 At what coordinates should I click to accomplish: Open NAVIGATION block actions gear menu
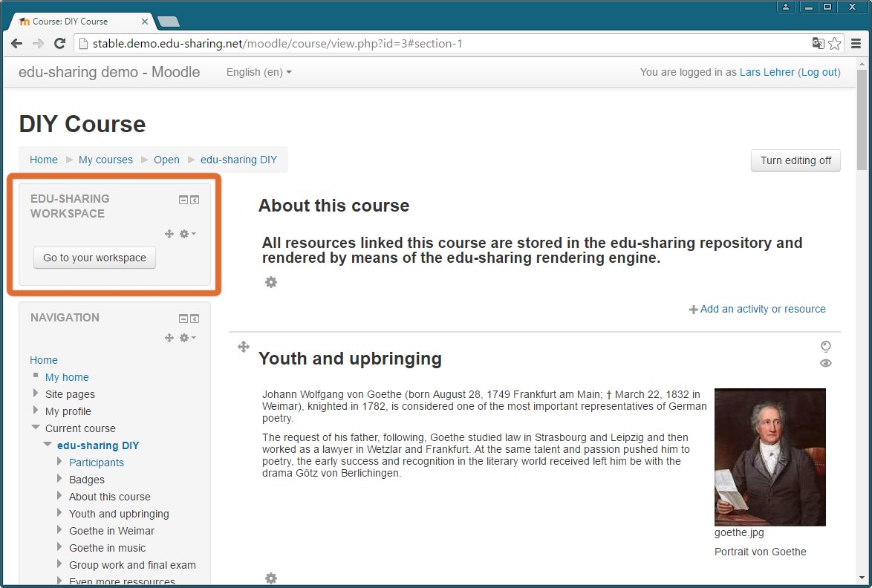[x=187, y=338]
